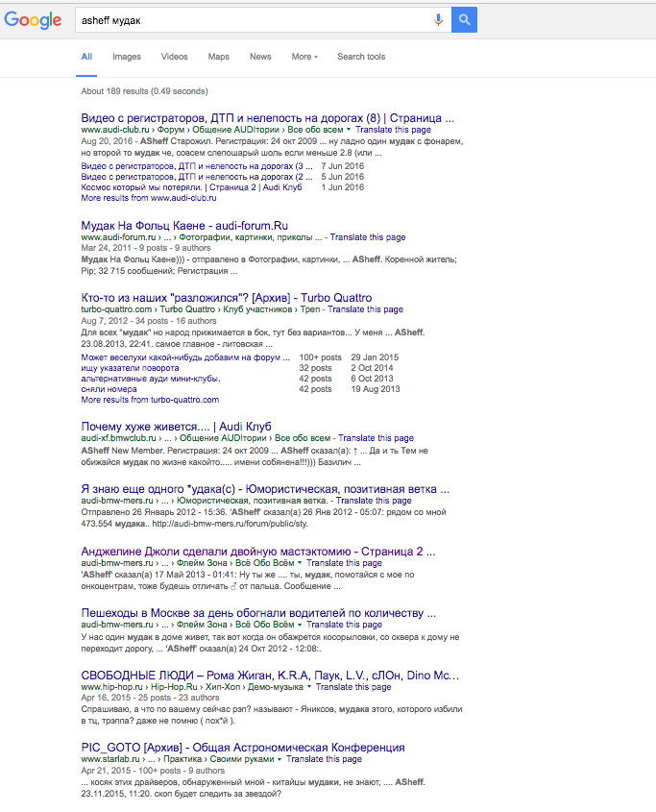The width and height of the screenshot is (656, 812).
Task: Click '32 posts' text in turbo-quattro sublinks
Action: [x=315, y=368]
